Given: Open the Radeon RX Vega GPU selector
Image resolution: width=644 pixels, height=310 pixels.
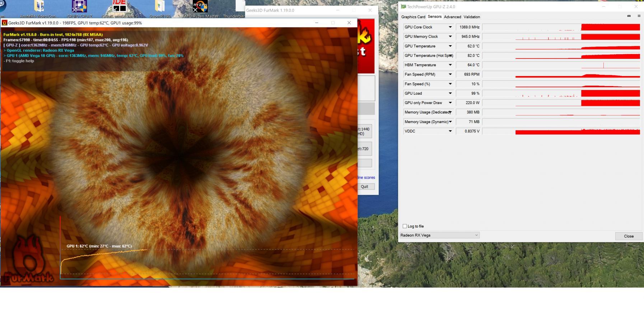Looking at the screenshot, I should [x=440, y=235].
